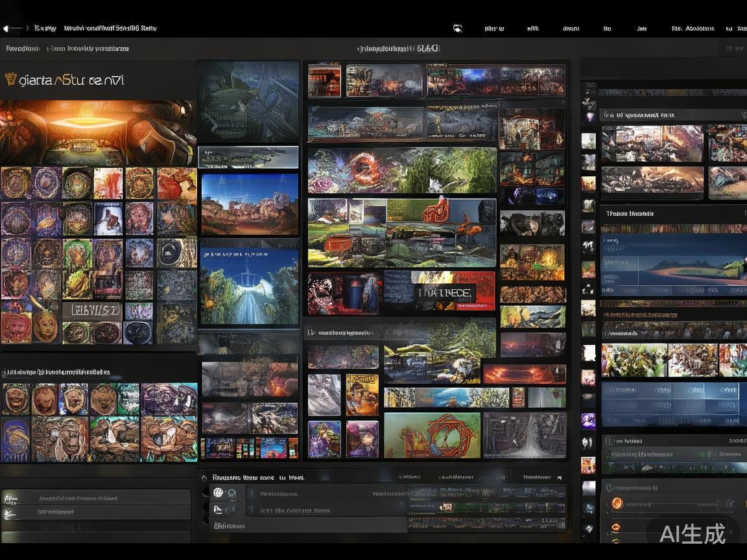Select the blue sky tunnel road thumbnail
Screen dimensions: 747x560
click(249, 286)
